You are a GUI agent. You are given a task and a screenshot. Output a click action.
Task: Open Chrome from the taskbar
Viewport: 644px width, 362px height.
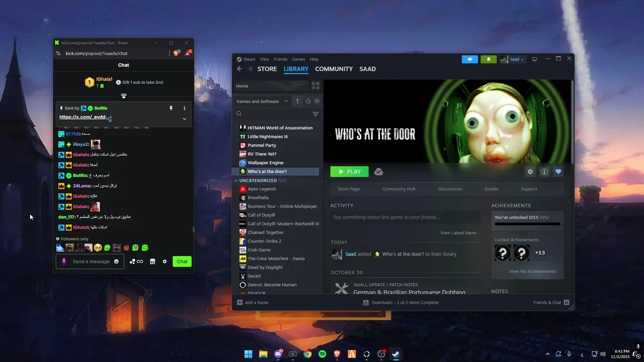[x=307, y=354]
